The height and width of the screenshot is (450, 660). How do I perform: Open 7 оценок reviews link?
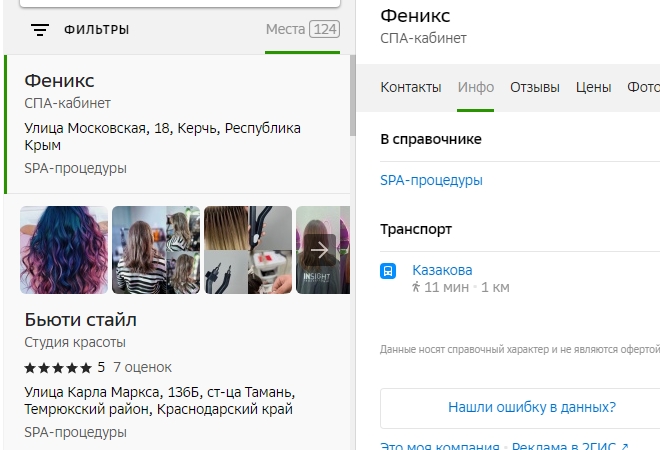tap(142, 367)
